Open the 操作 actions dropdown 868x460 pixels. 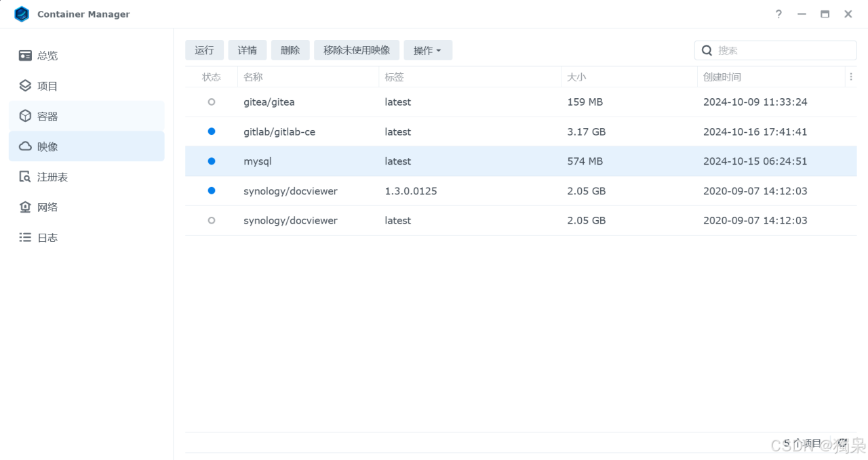coord(428,49)
